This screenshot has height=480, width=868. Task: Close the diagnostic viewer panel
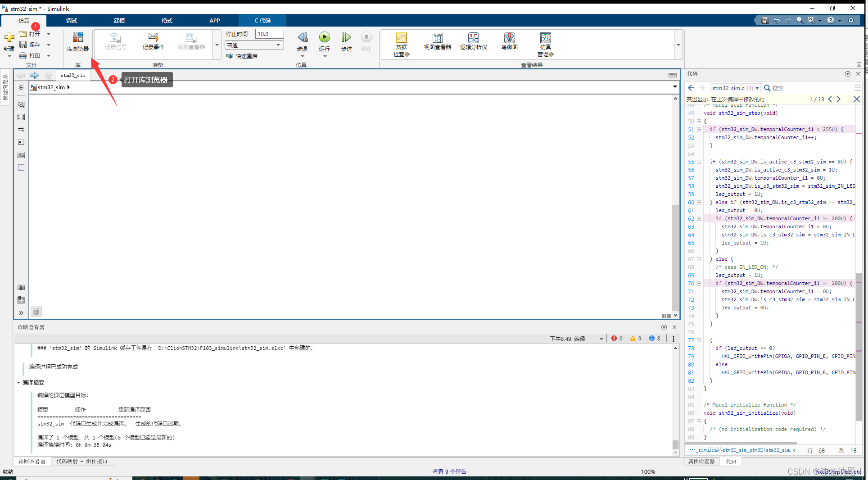point(674,327)
